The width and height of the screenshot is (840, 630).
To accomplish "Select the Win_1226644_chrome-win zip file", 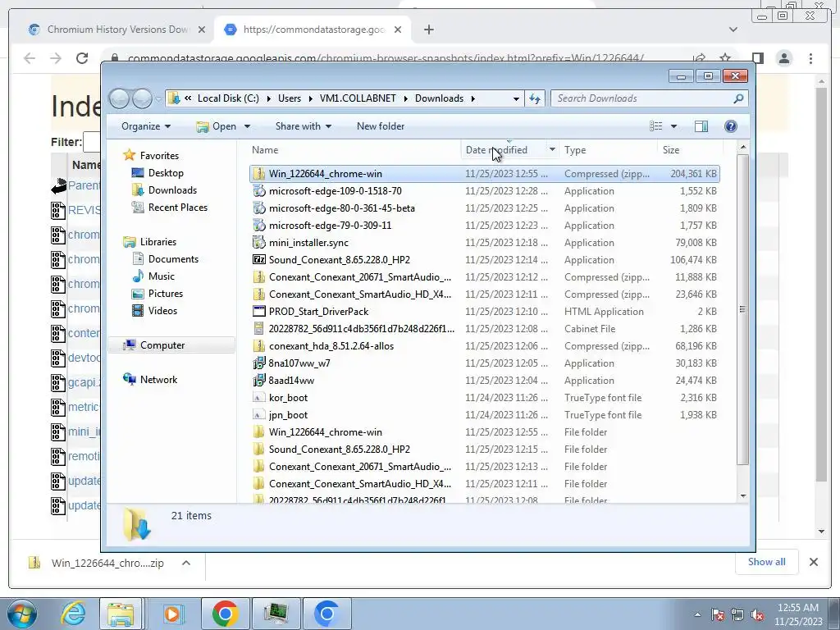I will coord(484,174).
